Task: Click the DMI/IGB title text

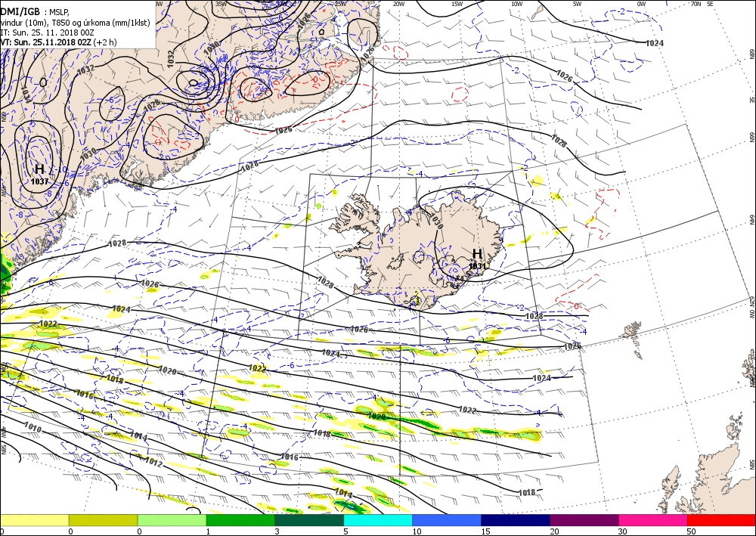Action: pos(20,12)
